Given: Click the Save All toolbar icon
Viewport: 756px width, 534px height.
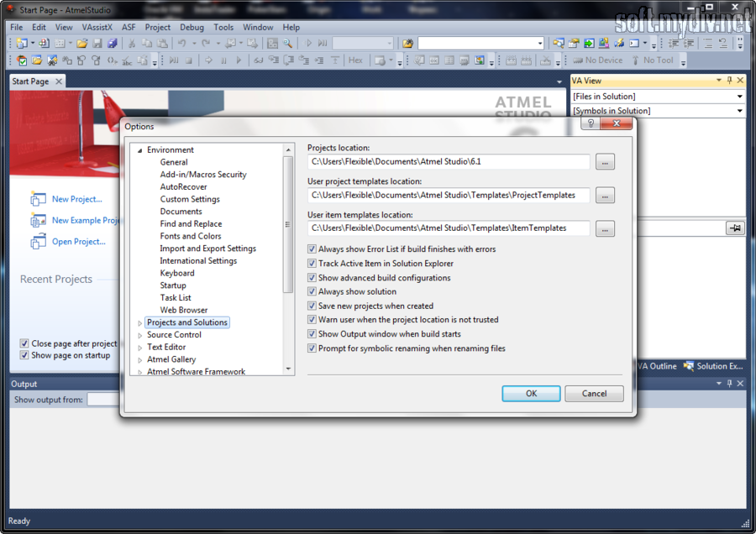Looking at the screenshot, I should click(x=113, y=44).
